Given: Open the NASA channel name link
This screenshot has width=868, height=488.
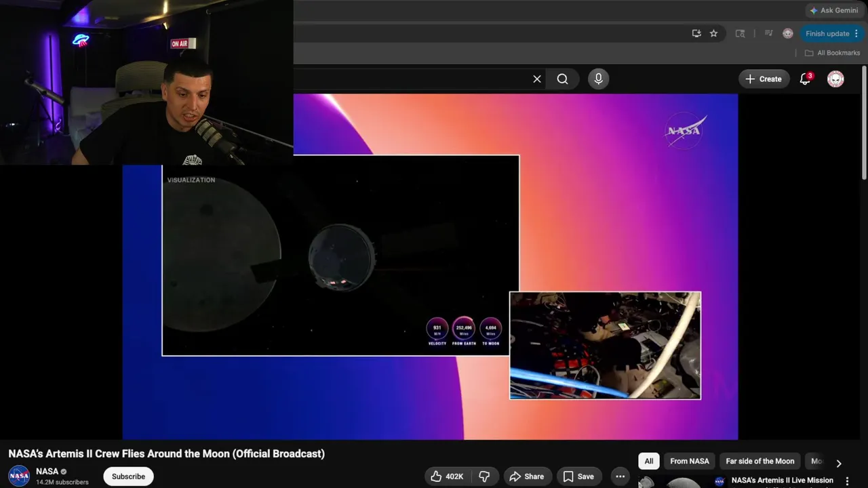Looking at the screenshot, I should 47,471.
